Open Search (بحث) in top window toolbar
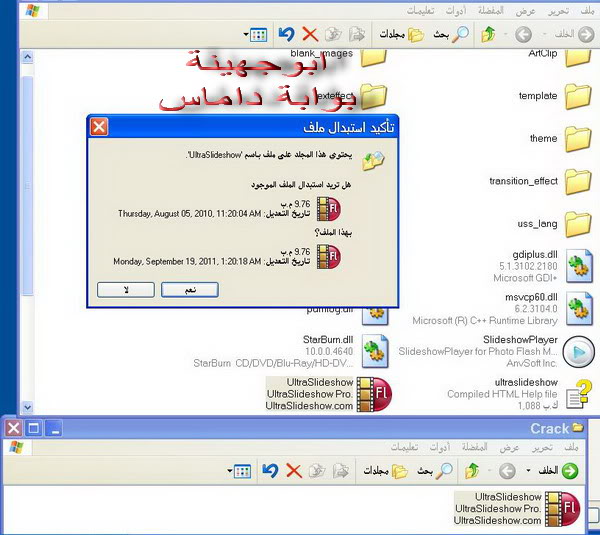 [451, 34]
